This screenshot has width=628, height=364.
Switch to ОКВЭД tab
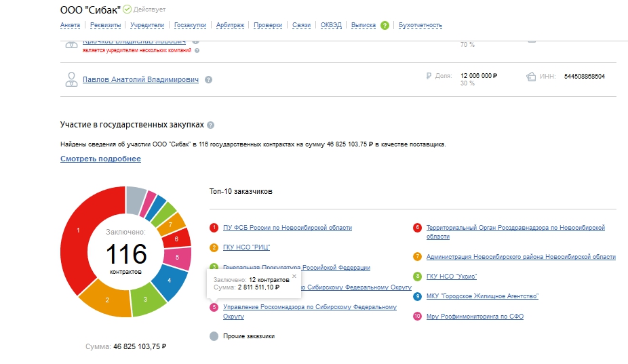331,25
